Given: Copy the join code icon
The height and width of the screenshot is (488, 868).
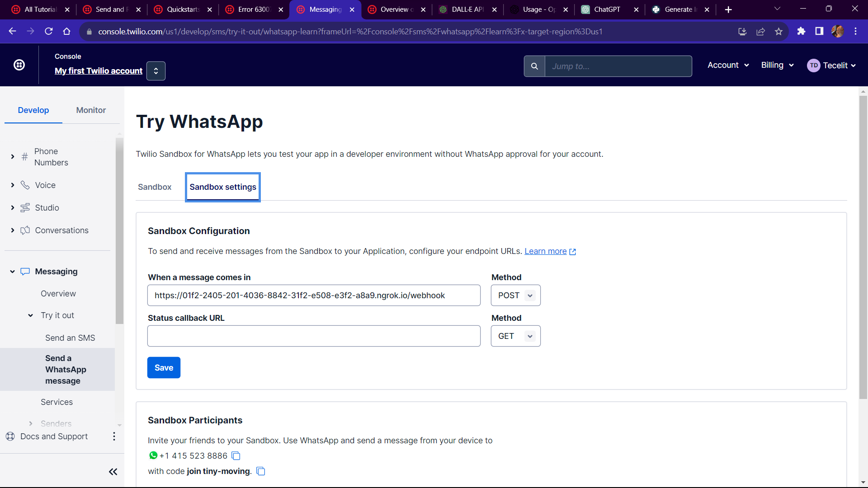Looking at the screenshot, I should click(261, 471).
